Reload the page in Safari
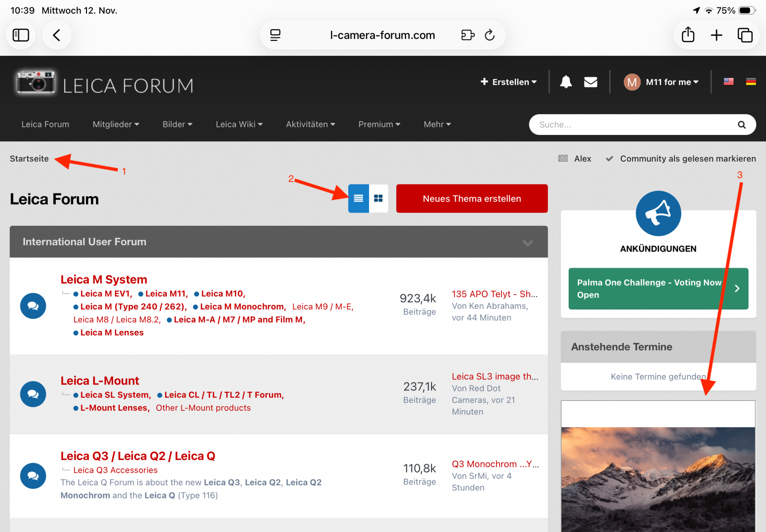This screenshot has height=532, width=766. (x=490, y=35)
